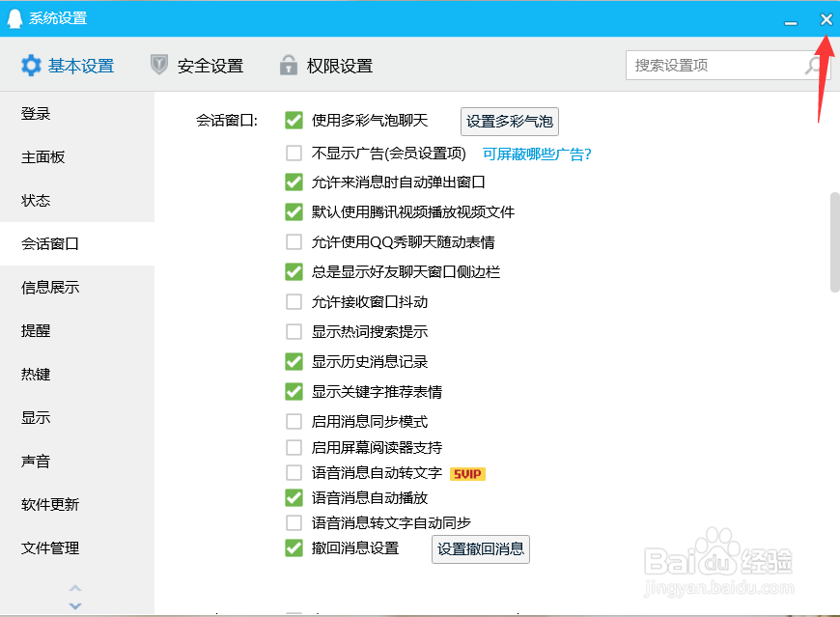Open the 可屏蔽哪些广告? link
Viewport: 840px width, 617px height.
point(537,154)
